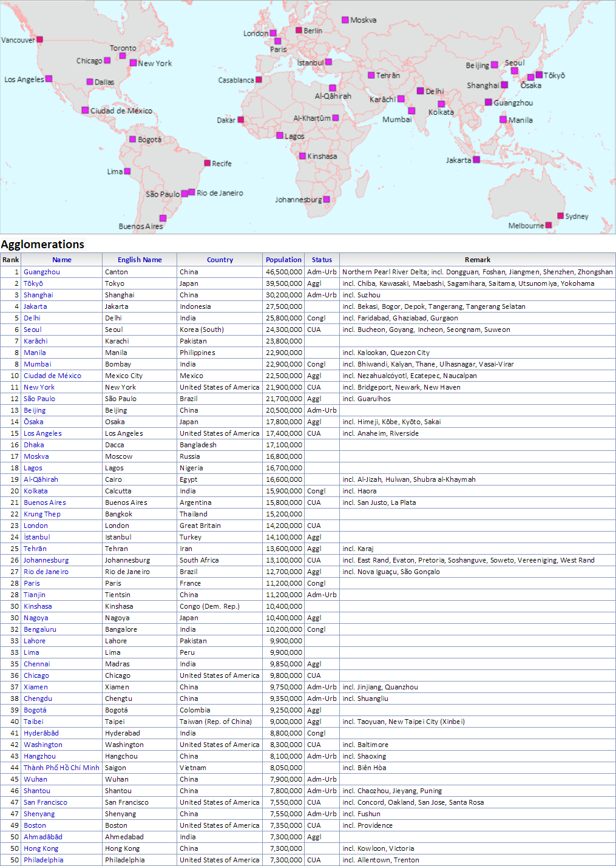Follow the San Francisco table link

point(46,802)
